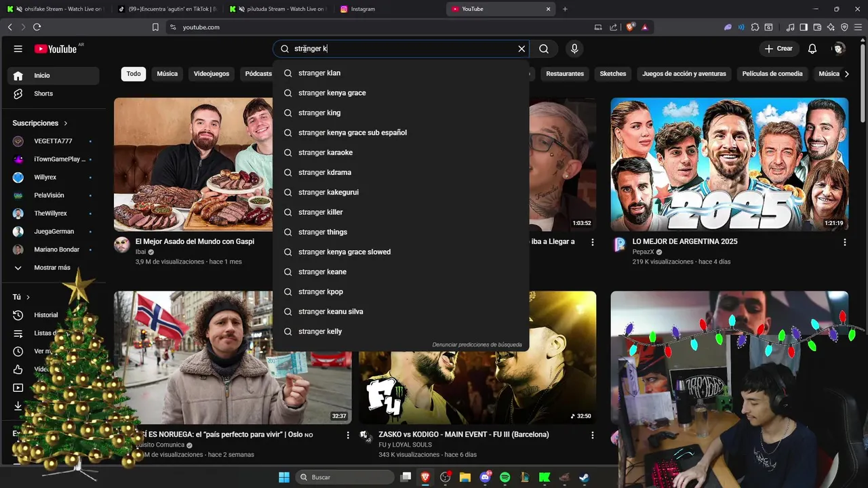The image size is (868, 488).
Task: Select Películas de comedia chip
Action: click(772, 74)
